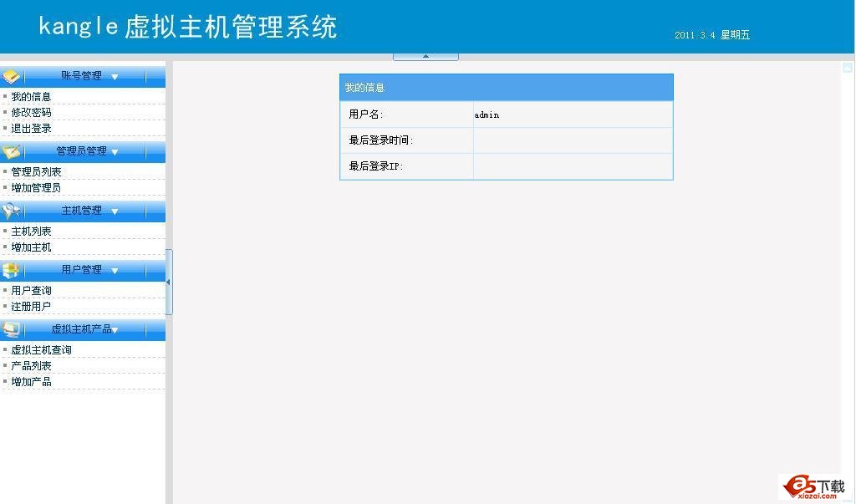Viewport: 856px width, 504px height.
Task: Click the 最后登录IP label
Action: pyautogui.click(x=376, y=166)
